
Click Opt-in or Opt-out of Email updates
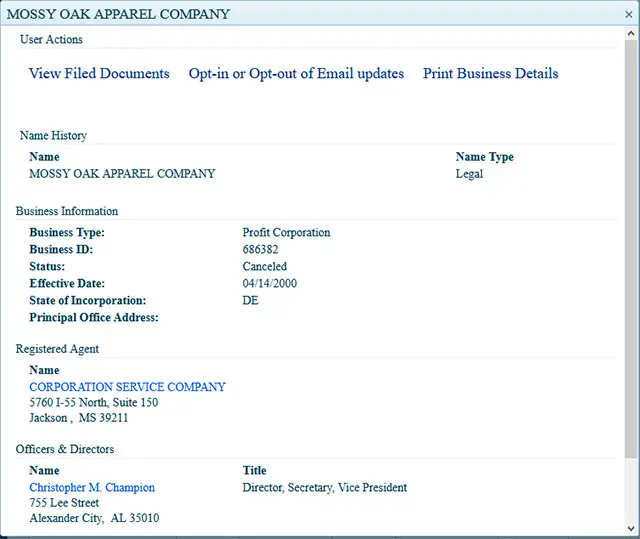(x=296, y=73)
